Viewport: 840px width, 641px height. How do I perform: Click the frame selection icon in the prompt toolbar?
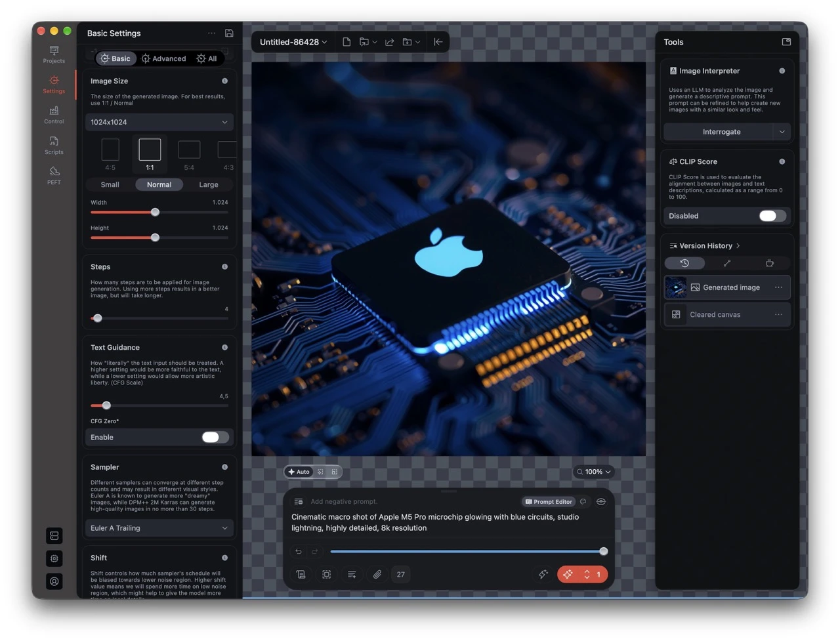coord(326,575)
